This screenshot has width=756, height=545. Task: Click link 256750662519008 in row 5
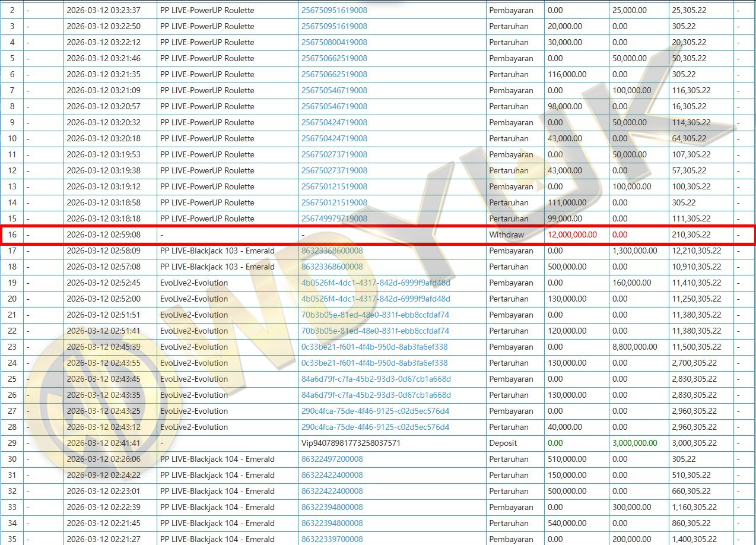pos(334,58)
